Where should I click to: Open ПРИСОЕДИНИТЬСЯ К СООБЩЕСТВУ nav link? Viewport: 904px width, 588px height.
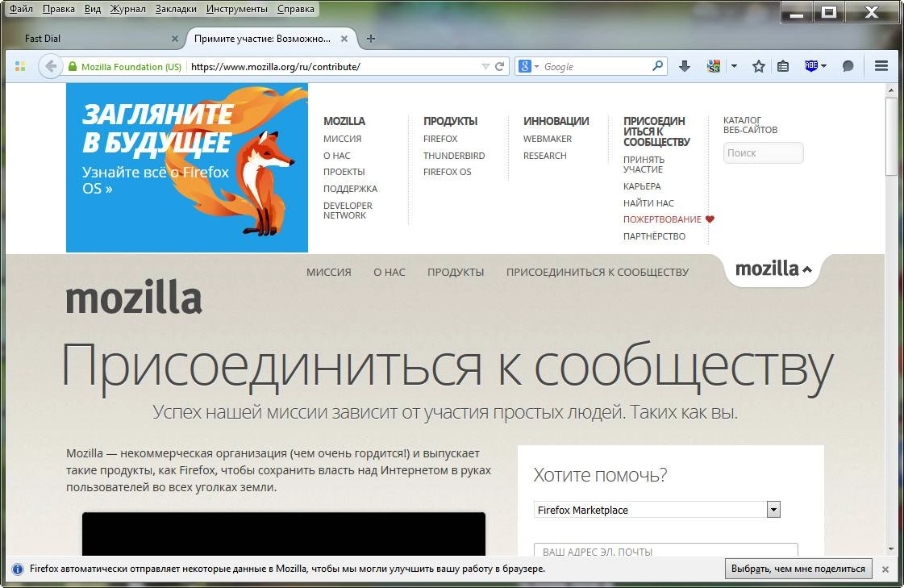point(598,272)
